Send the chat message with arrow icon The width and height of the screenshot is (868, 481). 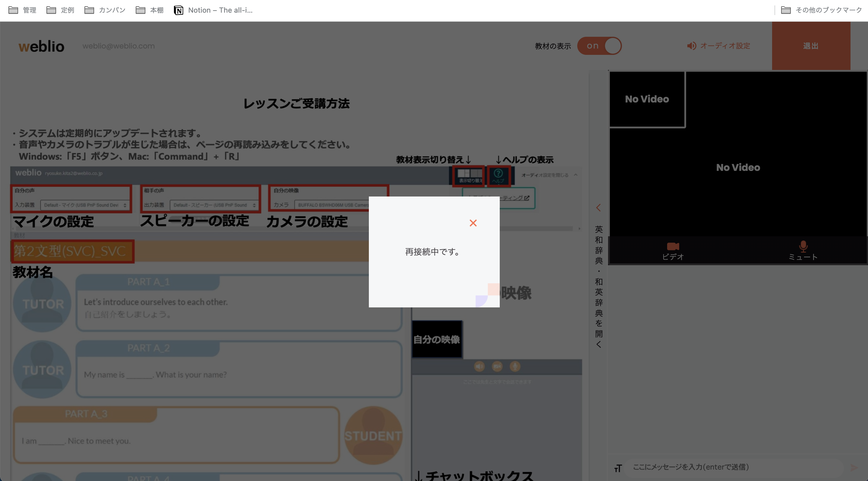[x=854, y=467]
